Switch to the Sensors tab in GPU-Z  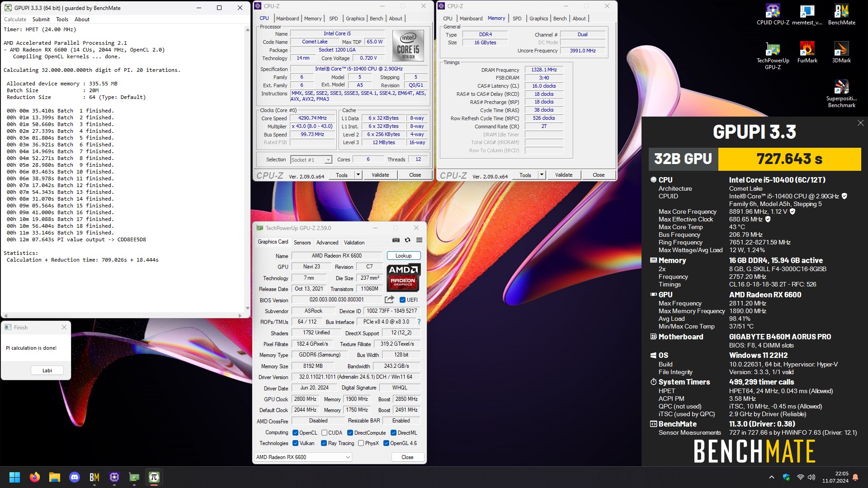coord(302,242)
